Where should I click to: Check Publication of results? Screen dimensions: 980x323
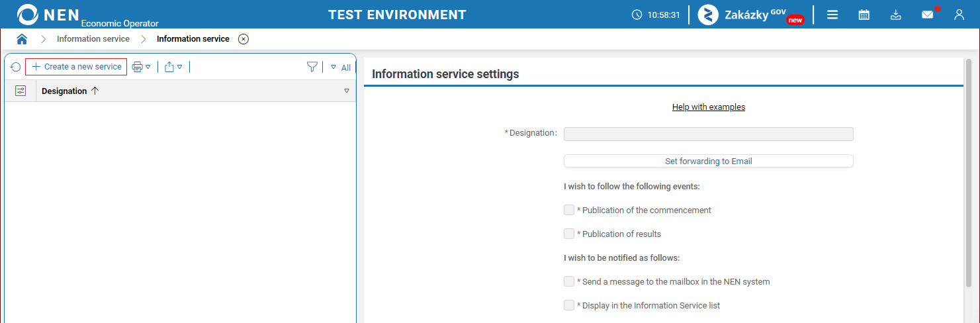(x=569, y=234)
